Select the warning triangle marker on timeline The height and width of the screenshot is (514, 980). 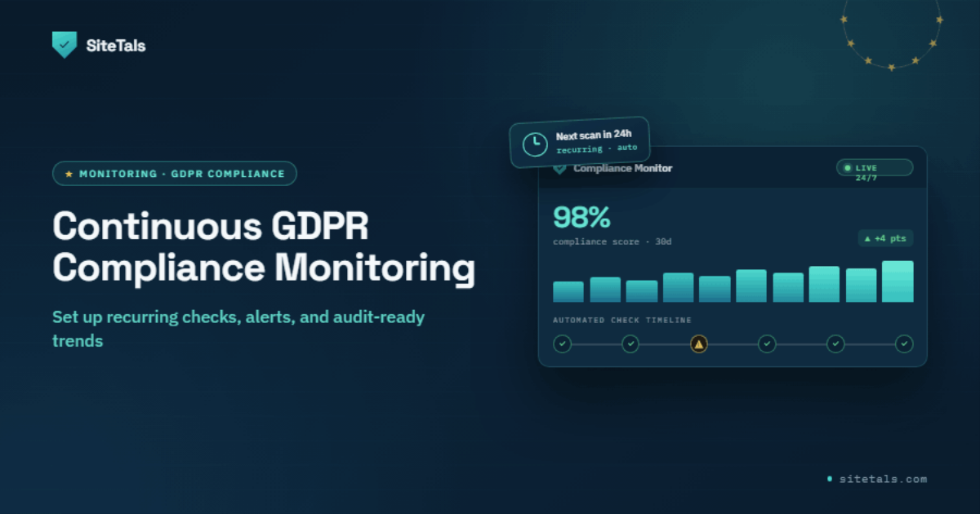[698, 344]
